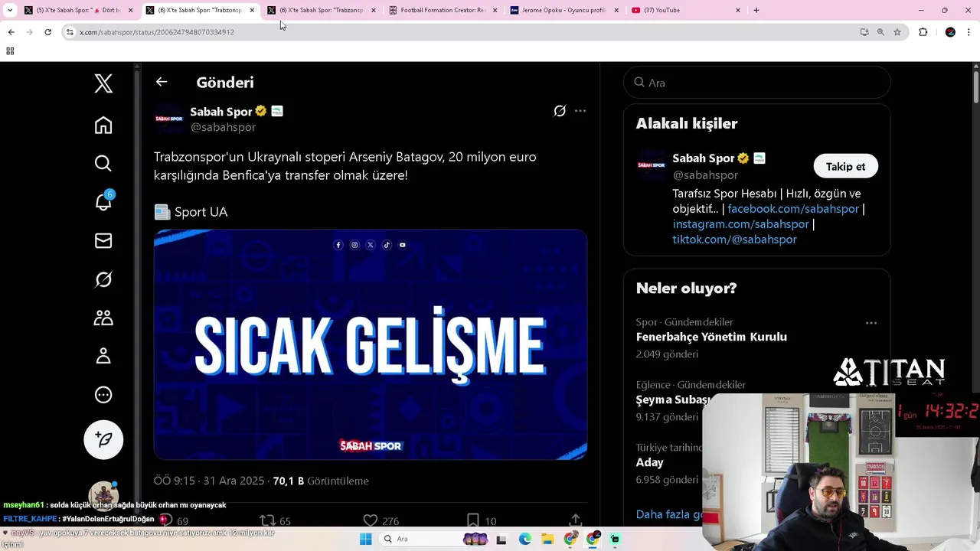
Task: Open the instagram.com/sabahspor link
Action: [x=740, y=224]
